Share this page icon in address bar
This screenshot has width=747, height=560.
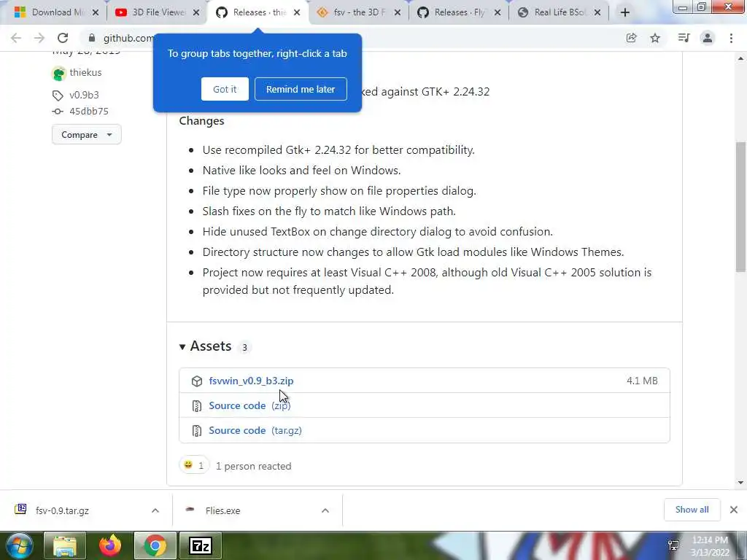click(x=632, y=38)
